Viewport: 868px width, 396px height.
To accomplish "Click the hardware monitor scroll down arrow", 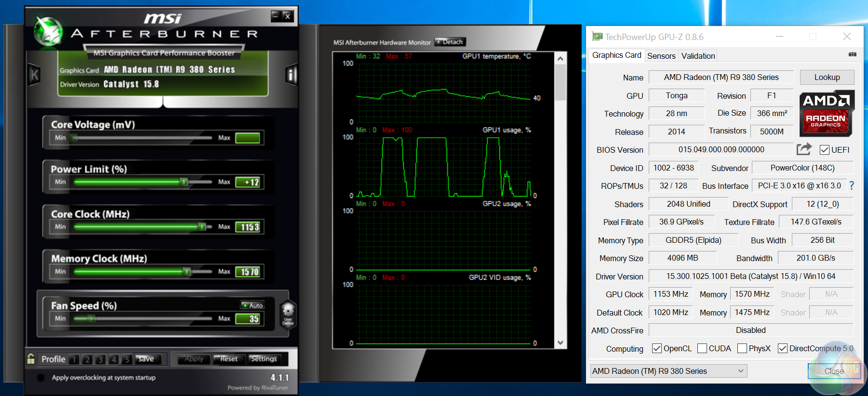I will pyautogui.click(x=560, y=343).
